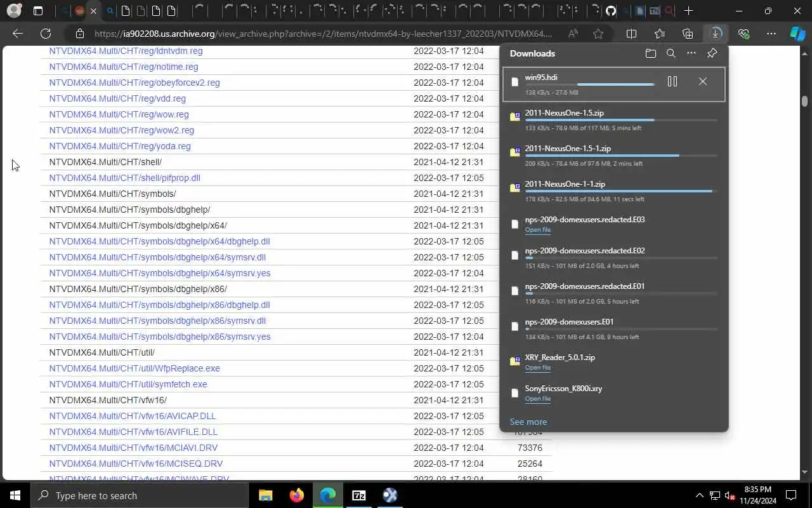Open 7-Zip from the taskbar
The width and height of the screenshot is (812, 508).
(359, 495)
